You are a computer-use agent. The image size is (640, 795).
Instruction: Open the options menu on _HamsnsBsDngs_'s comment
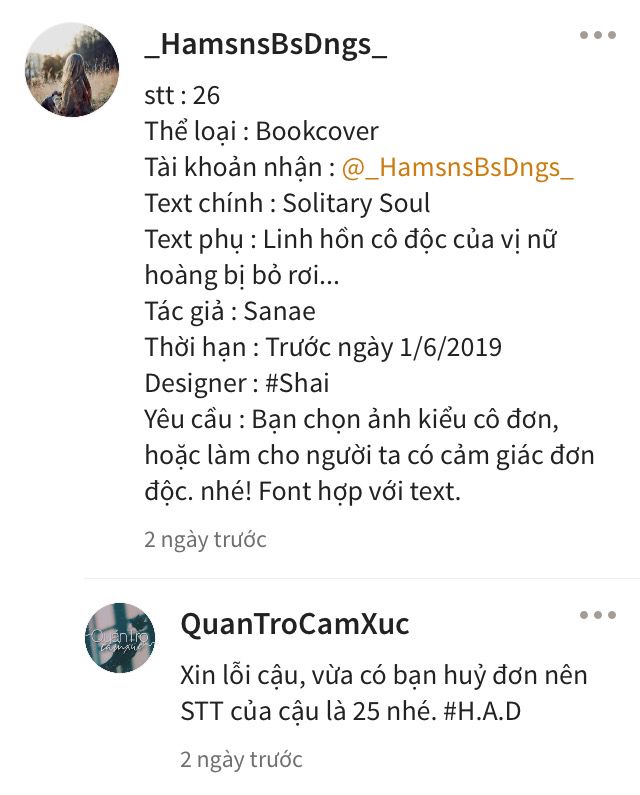pyautogui.click(x=597, y=35)
